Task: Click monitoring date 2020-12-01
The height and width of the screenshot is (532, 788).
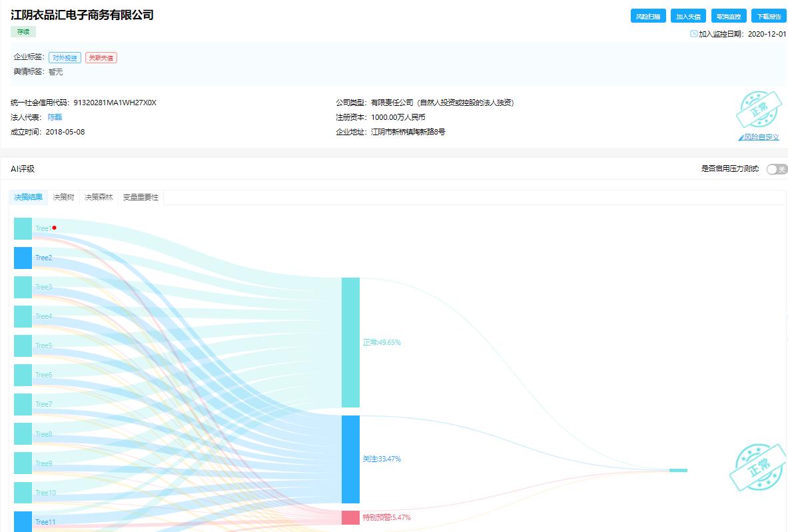Action: point(767,34)
